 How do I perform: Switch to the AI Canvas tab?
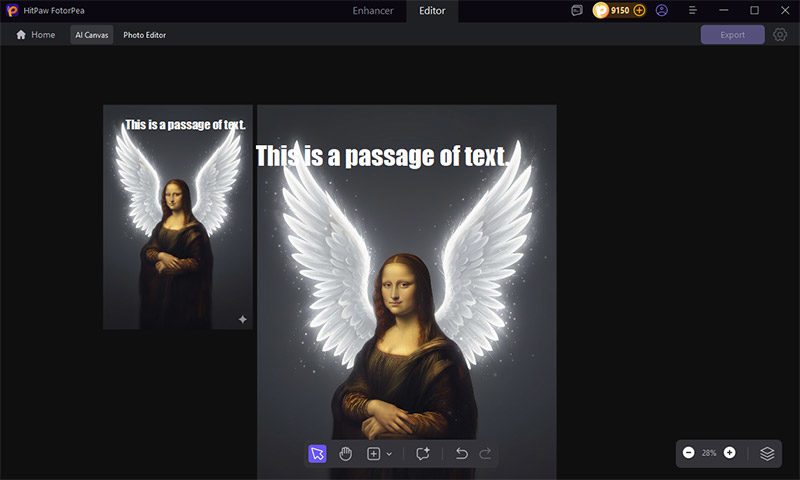coord(92,35)
